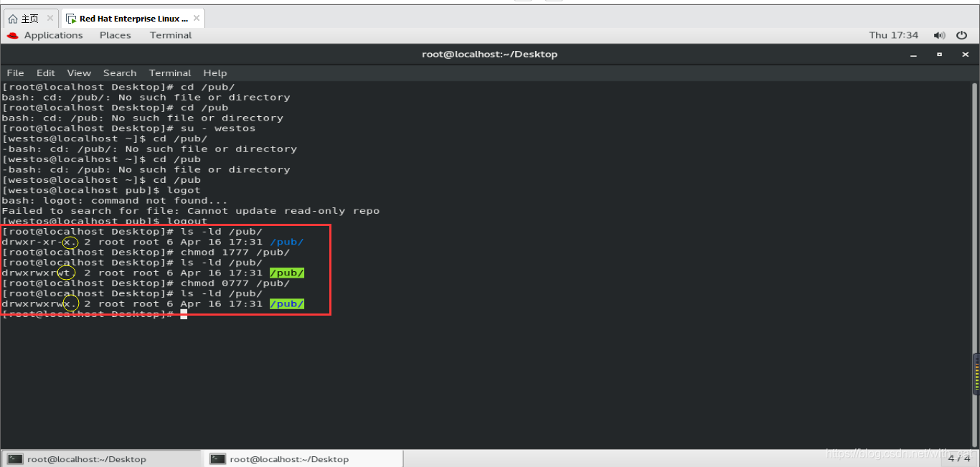Screen dimensions: 980x467
Task: Open the Terminal menu in the window menu bar
Action: coord(170,72)
